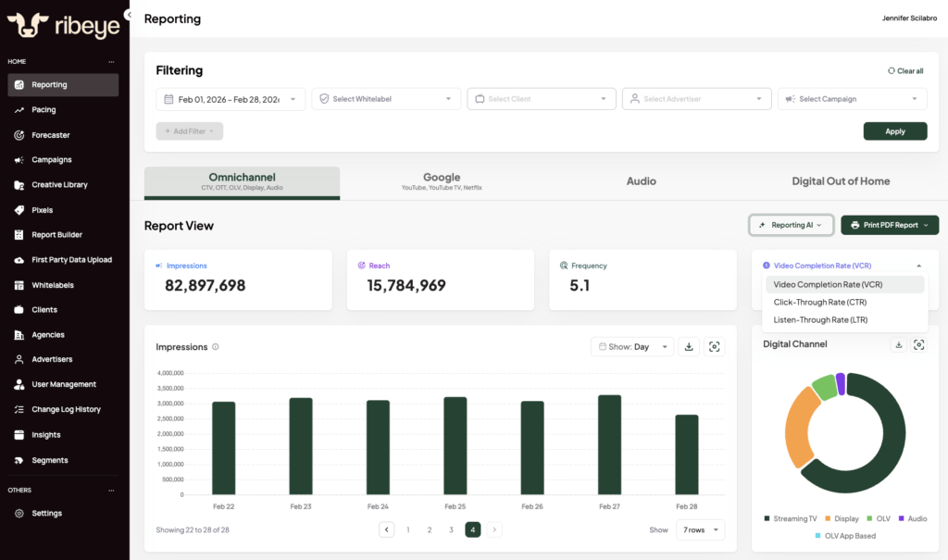Click the Agencies building icon
Screen dimensions: 948x560
(19, 334)
